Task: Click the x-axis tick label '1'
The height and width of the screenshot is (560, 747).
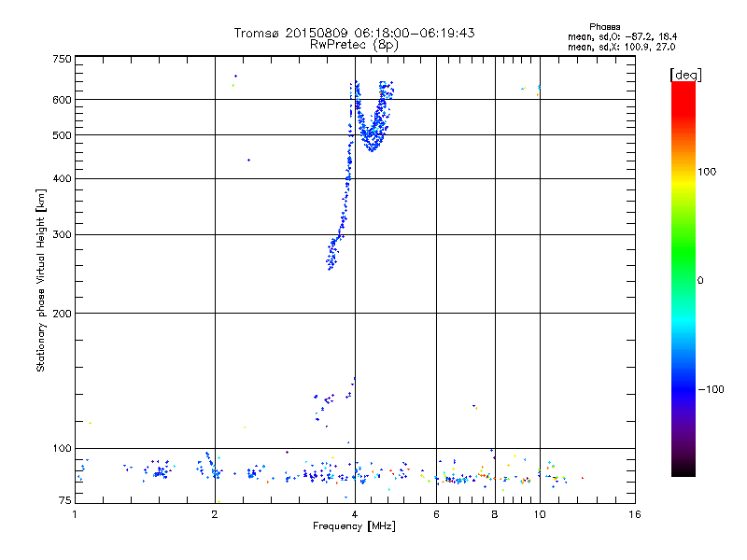Action: click(x=75, y=514)
